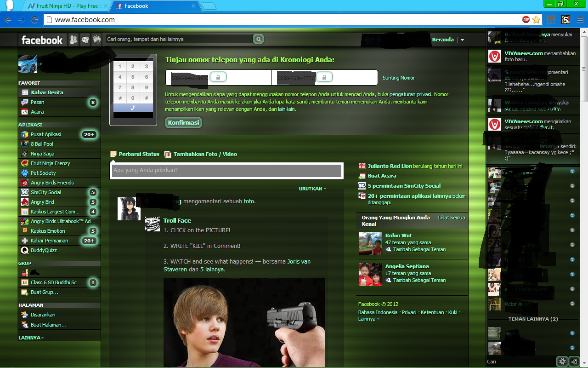Open Joris van Staveren link
The width and height of the screenshot is (588, 368).
[237, 265]
